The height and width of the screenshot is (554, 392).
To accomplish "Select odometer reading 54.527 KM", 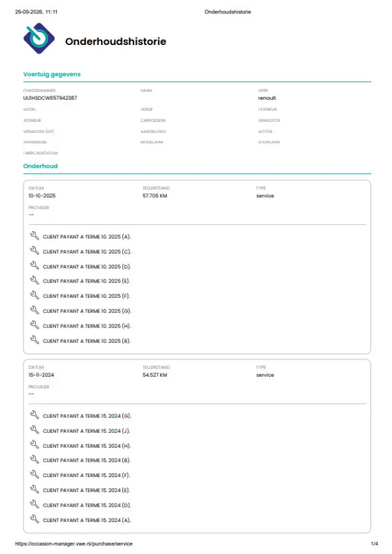I will 154,375.
